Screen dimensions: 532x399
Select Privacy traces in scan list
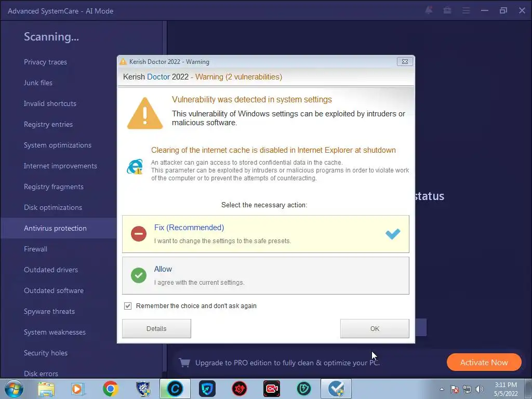click(x=46, y=62)
